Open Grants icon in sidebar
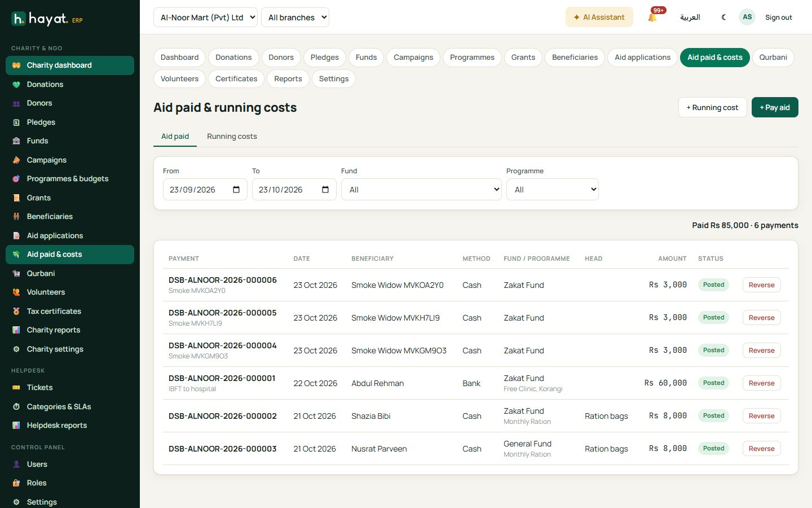Screen dimensions: 812x508 coord(16,198)
